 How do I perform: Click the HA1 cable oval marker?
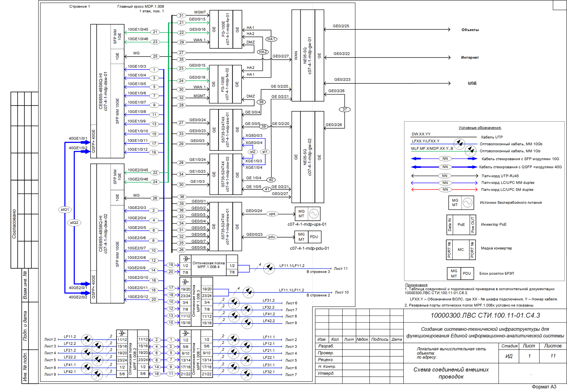tap(271, 39)
